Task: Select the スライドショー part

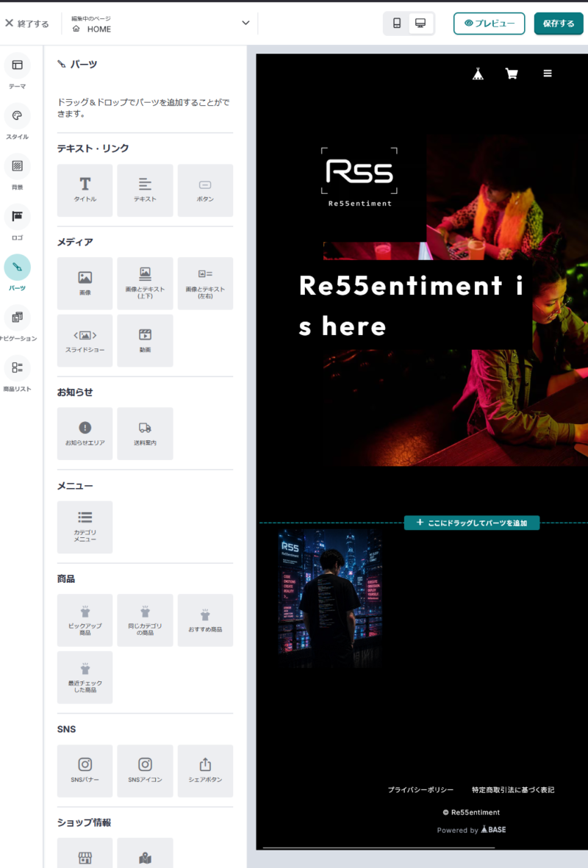Action: click(85, 340)
